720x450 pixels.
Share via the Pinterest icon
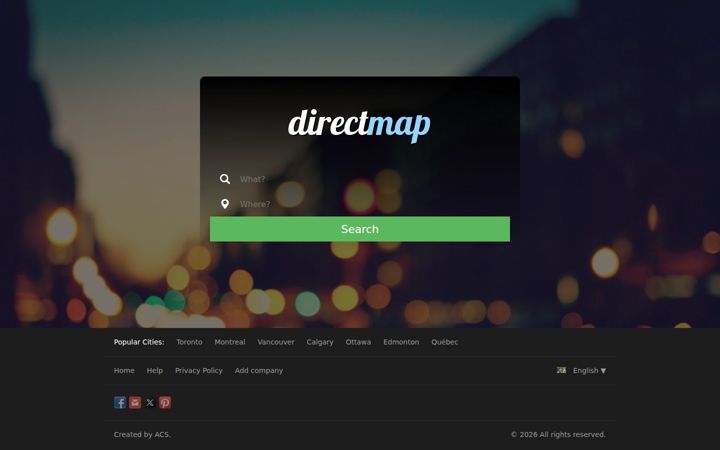coord(165,403)
